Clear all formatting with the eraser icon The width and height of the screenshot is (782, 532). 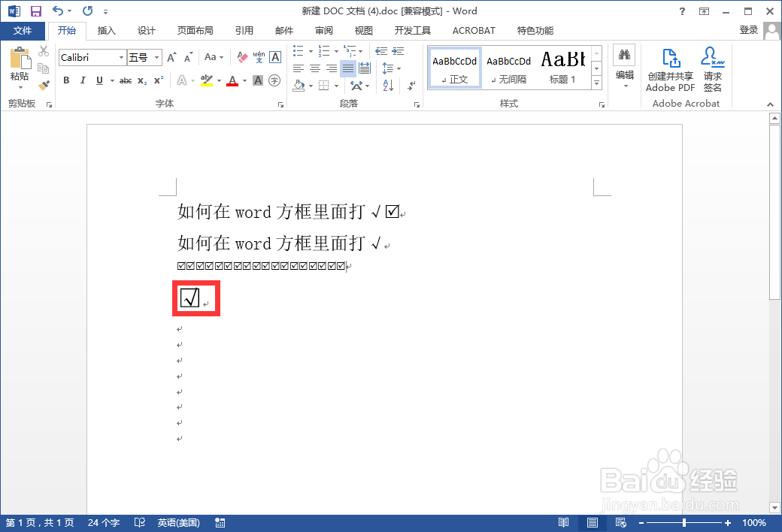point(242,56)
